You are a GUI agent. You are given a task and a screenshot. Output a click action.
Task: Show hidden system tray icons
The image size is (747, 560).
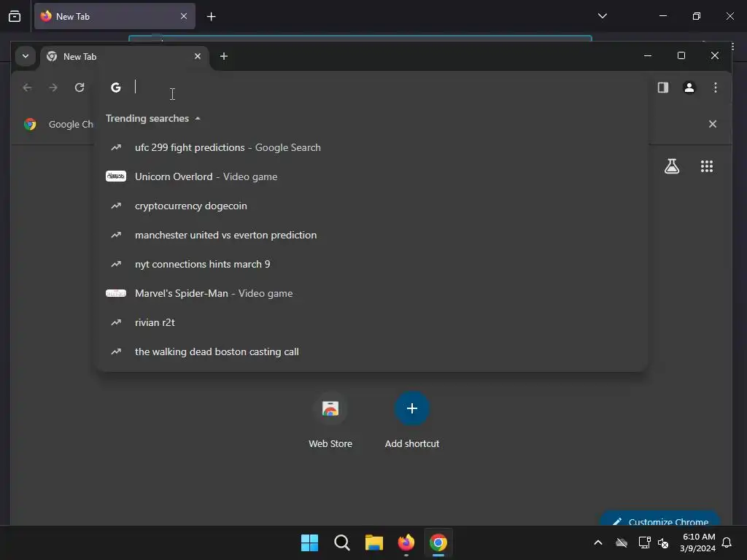(598, 542)
